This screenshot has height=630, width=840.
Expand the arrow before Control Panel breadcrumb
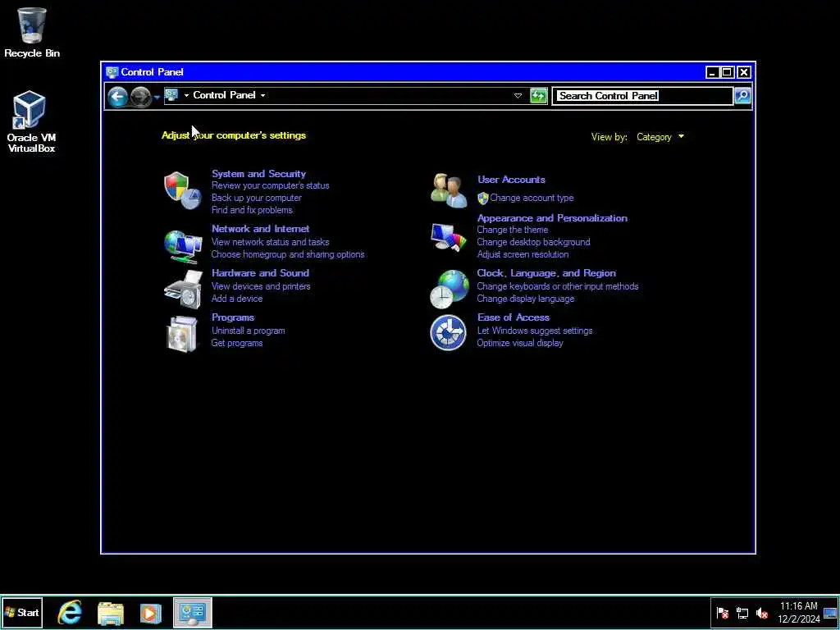pos(186,95)
